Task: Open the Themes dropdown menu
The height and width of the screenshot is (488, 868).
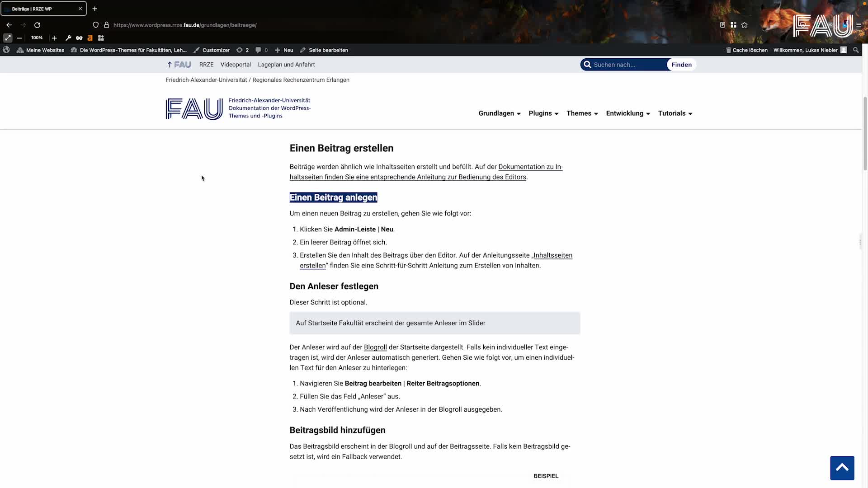Action: pos(581,113)
